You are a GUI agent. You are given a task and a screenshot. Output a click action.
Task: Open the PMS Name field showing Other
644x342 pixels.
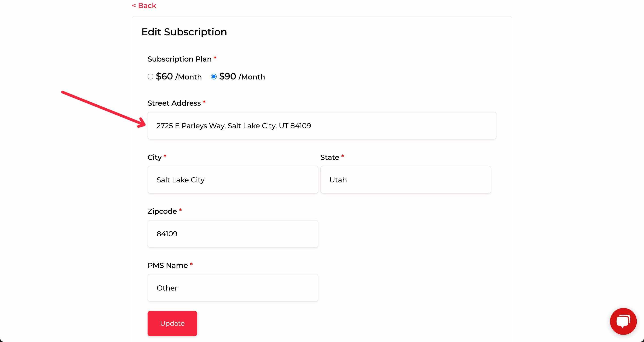click(x=233, y=288)
